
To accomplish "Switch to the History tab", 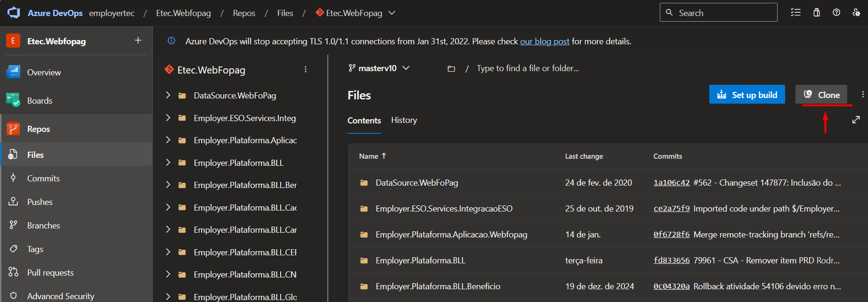I will click(404, 120).
